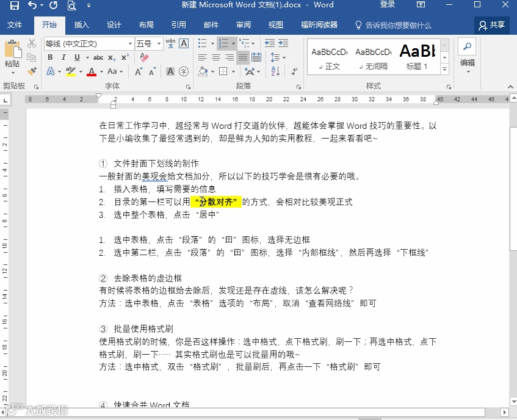
Task: Apply the 无间隔 style
Action: point(373,59)
